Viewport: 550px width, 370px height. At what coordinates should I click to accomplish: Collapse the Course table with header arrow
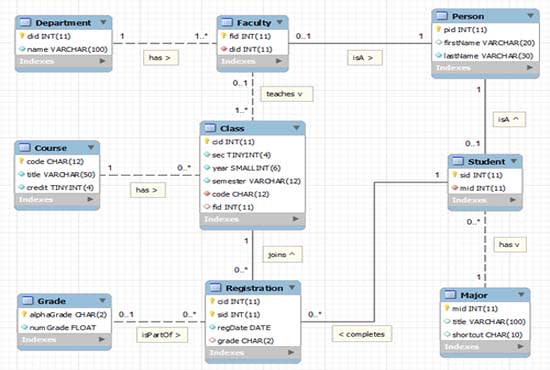pyautogui.click(x=91, y=147)
